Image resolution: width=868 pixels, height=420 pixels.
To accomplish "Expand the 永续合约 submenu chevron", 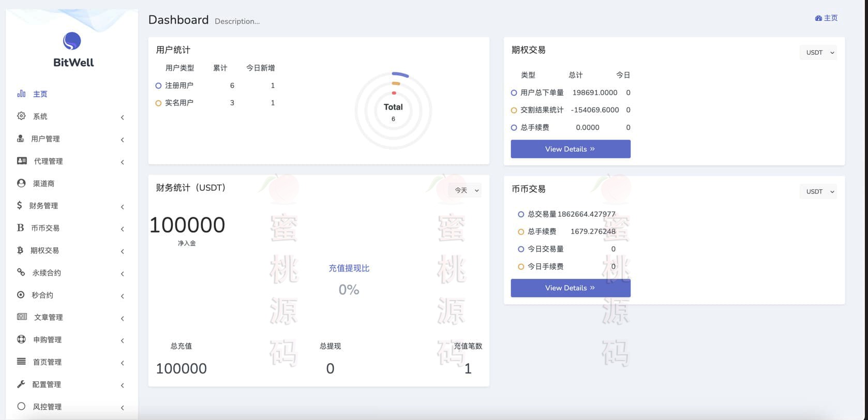I will tap(123, 274).
